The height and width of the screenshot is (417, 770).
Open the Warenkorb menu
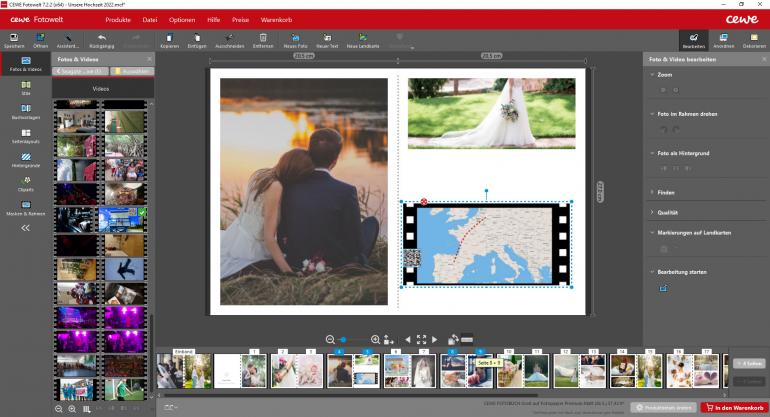click(276, 20)
